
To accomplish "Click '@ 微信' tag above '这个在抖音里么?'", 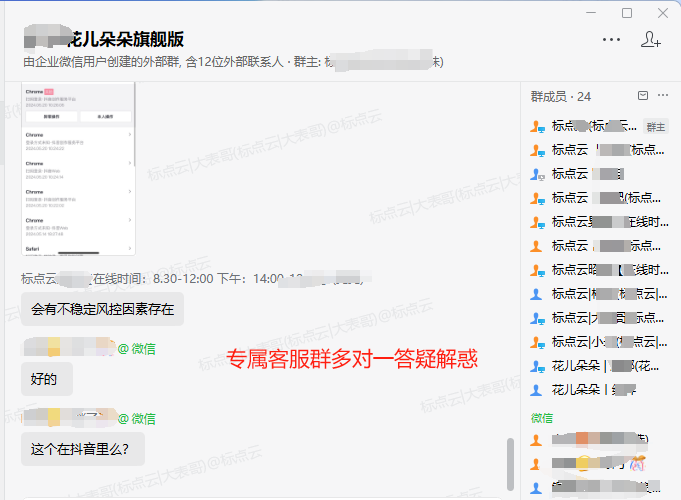I will (136, 419).
